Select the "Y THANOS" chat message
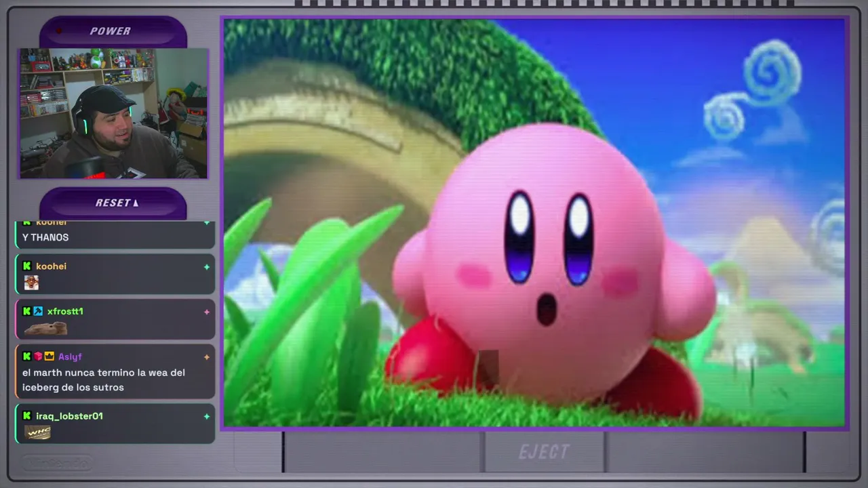 (x=45, y=237)
